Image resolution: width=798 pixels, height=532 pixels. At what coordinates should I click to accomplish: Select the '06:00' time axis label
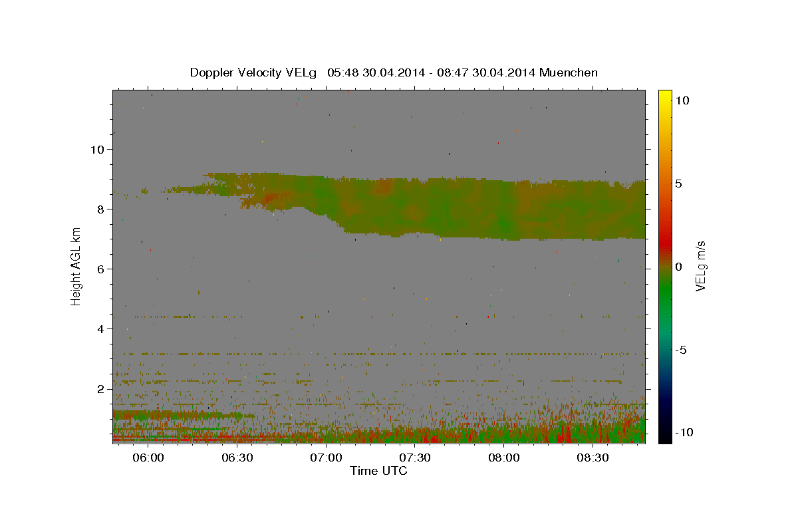pos(148,458)
